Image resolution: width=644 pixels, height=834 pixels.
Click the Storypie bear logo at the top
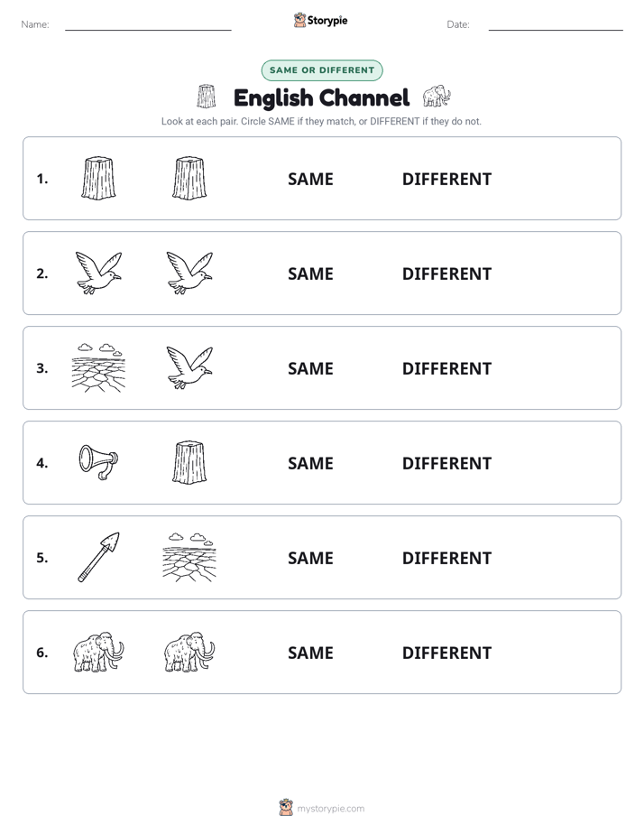pyautogui.click(x=299, y=20)
